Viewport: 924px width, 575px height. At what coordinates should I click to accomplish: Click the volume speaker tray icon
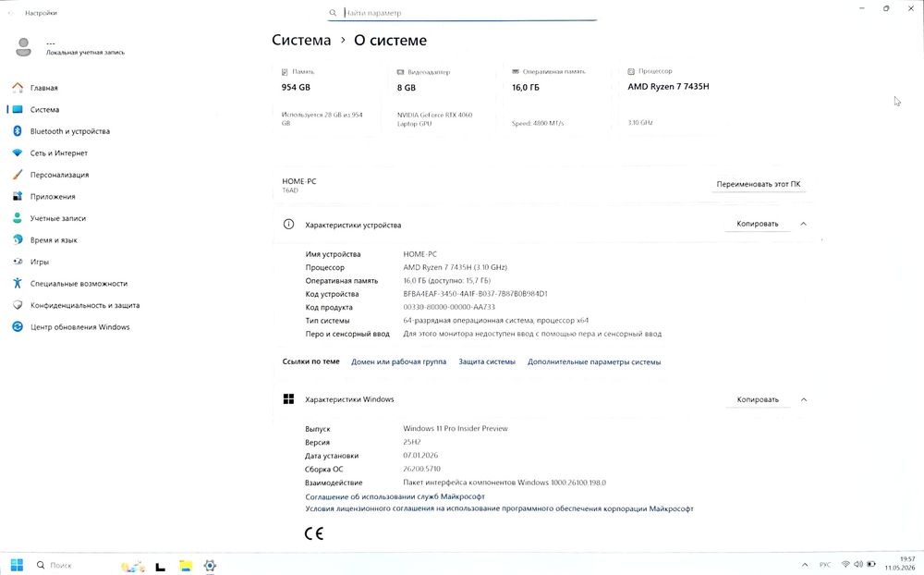coord(858,565)
